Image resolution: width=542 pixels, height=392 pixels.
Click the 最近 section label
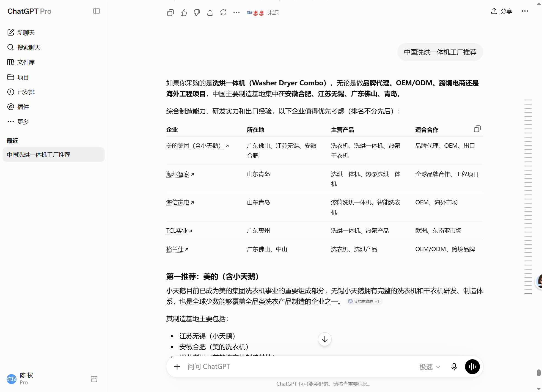(12, 141)
